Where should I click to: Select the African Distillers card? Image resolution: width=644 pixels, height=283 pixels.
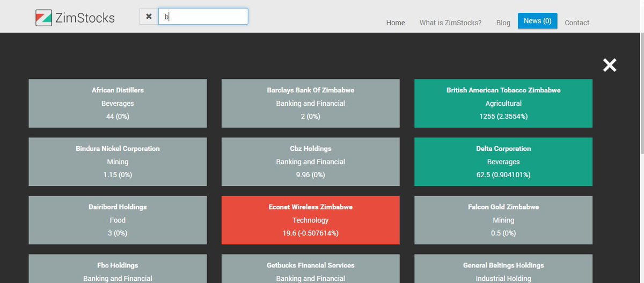click(x=118, y=104)
